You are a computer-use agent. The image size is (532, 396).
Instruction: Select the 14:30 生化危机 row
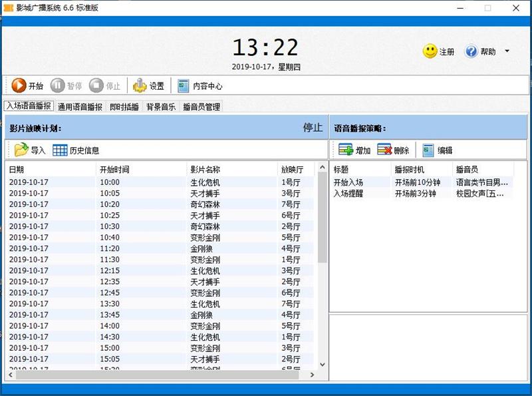[160, 337]
